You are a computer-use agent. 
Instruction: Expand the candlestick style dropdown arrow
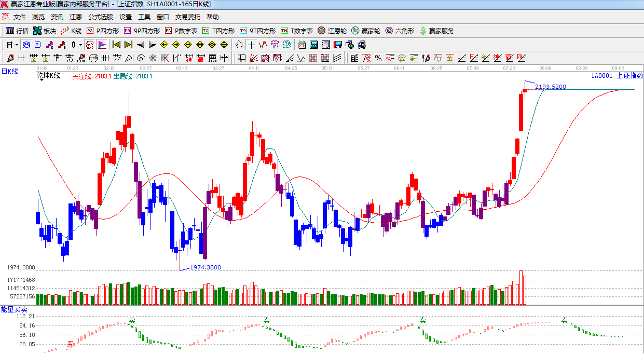pyautogui.click(x=80, y=45)
